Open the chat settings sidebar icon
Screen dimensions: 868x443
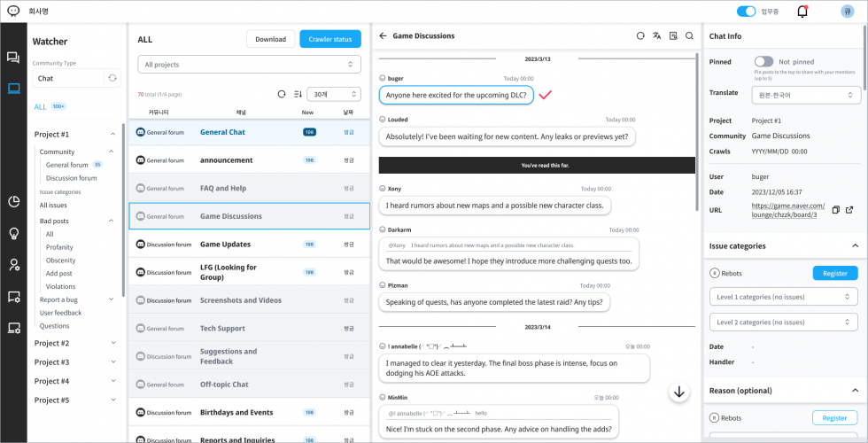[x=14, y=297]
